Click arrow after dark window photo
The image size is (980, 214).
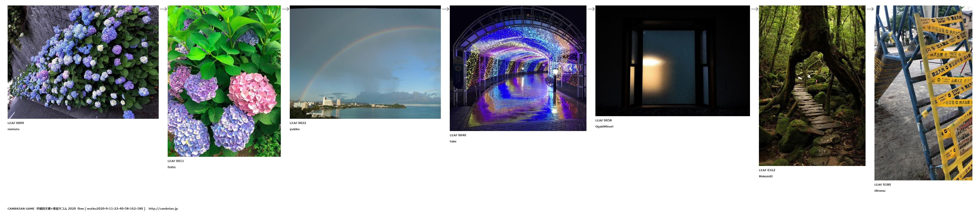click(754, 9)
